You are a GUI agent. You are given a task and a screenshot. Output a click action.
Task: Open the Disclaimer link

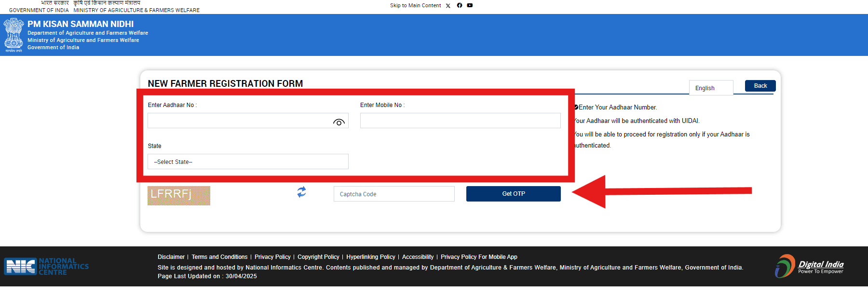(171, 257)
